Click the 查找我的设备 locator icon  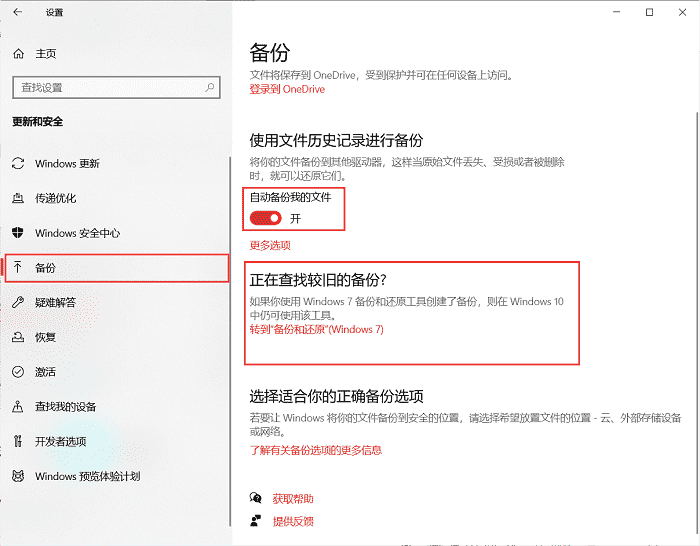click(x=18, y=406)
